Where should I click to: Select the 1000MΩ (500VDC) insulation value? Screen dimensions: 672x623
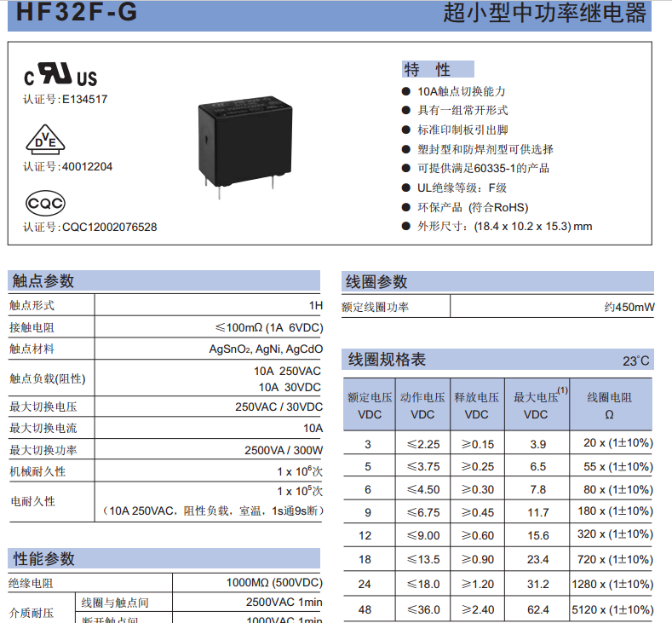(x=274, y=583)
